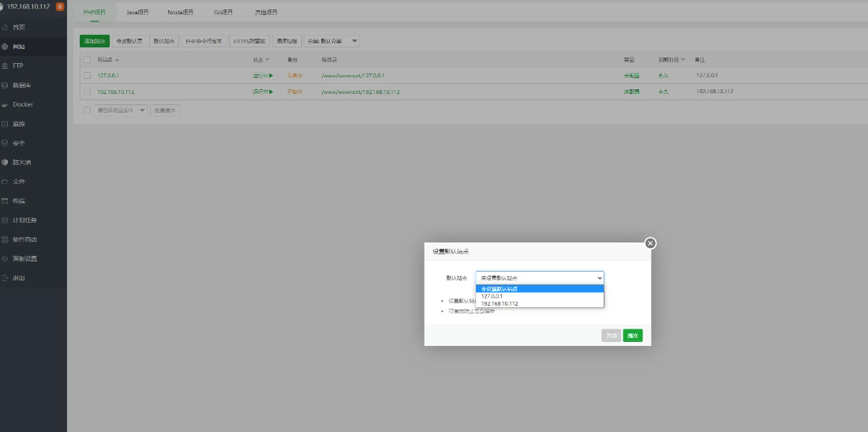Screen dimensions: 868x432
Task: Close the 设置默认站点 dialog with the X icon
Action: pyautogui.click(x=650, y=243)
